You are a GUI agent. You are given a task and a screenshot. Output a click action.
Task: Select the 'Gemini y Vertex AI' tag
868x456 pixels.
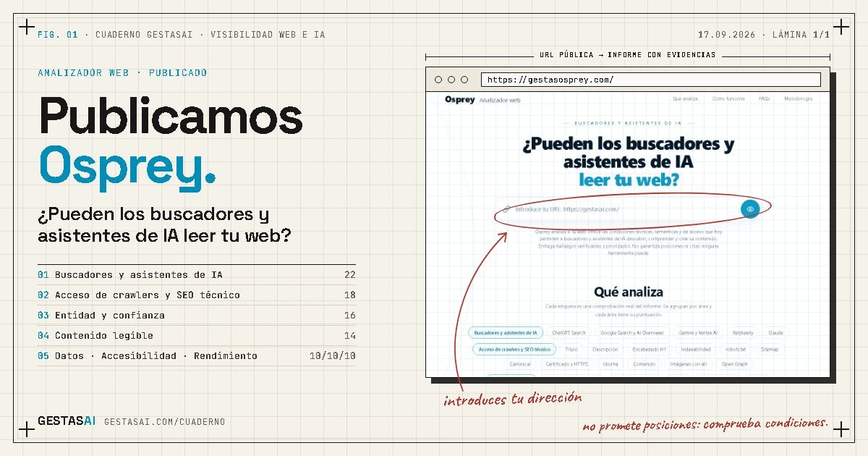(x=697, y=333)
